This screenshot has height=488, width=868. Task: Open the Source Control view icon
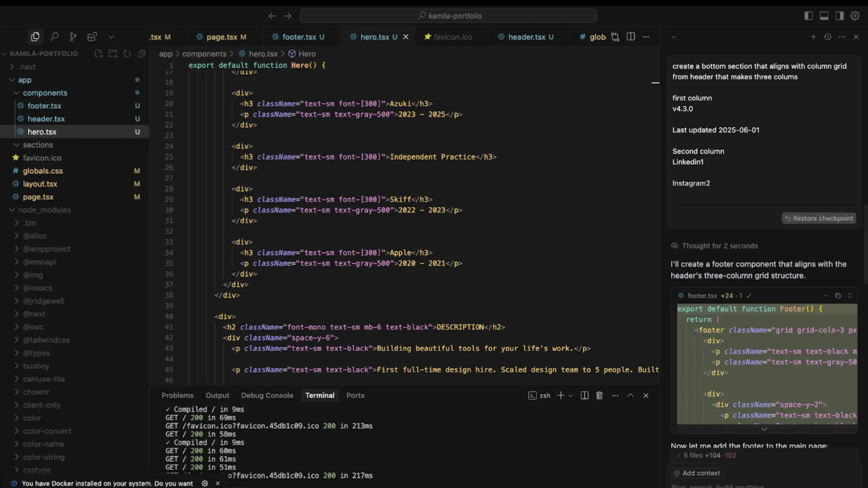pos(73,37)
